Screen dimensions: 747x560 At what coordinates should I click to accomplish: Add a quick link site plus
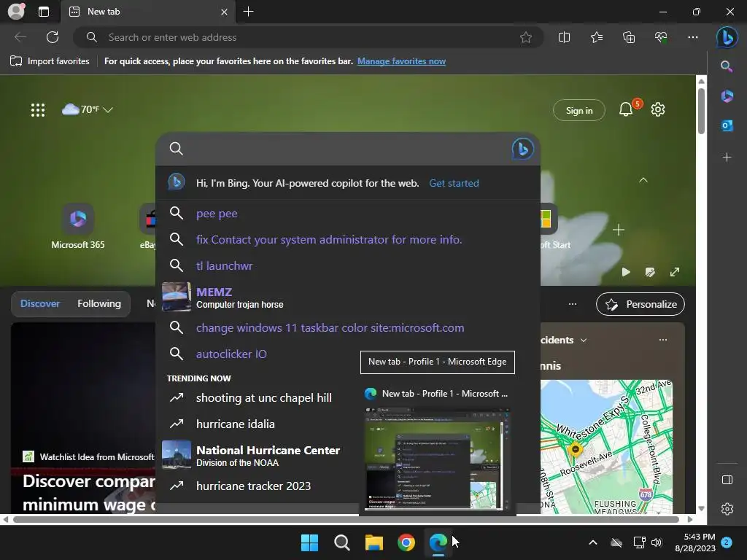coord(619,230)
